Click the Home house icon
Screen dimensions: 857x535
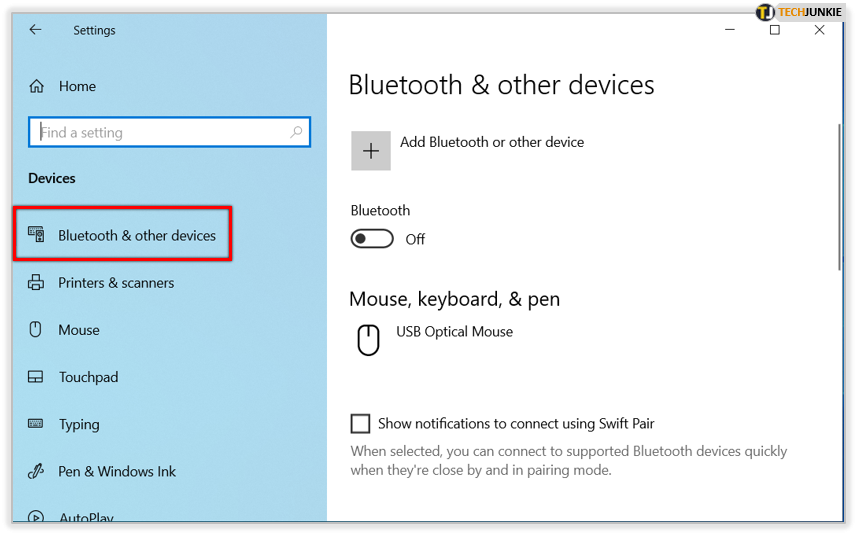pos(37,86)
